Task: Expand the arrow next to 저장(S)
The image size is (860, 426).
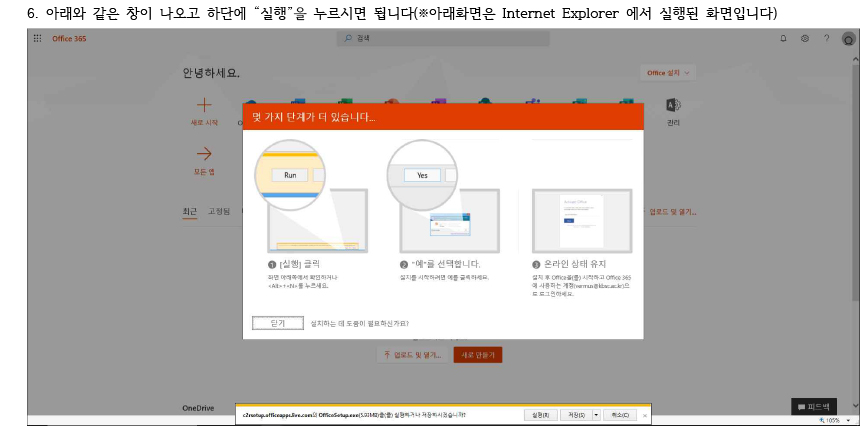Action: point(597,415)
